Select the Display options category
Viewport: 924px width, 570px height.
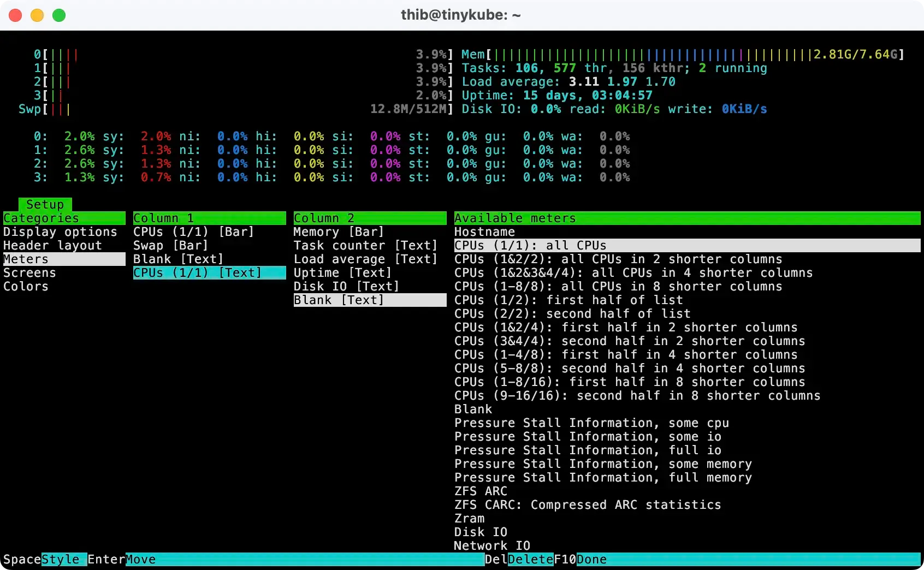pos(60,231)
